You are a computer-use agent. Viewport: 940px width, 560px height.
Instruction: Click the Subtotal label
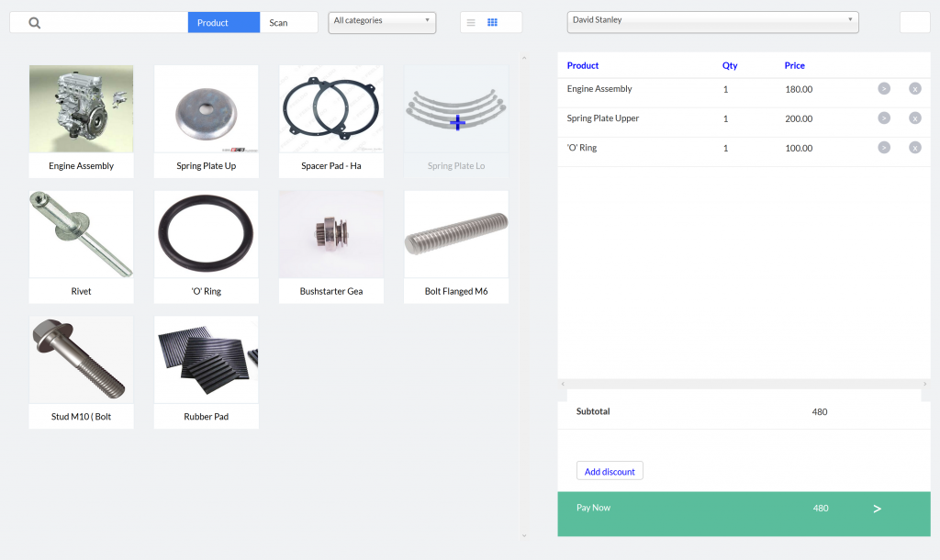click(x=593, y=411)
